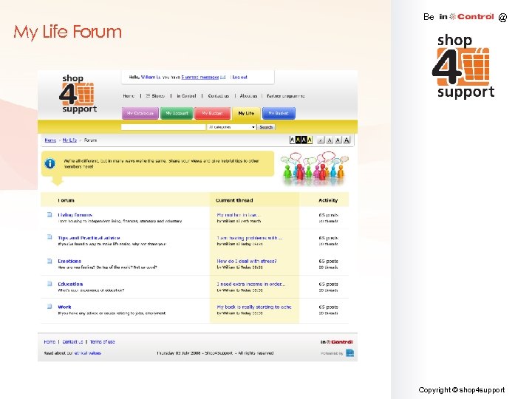Click the My Life breadcrumb link
This screenshot has height=399, width=532.
click(70, 140)
